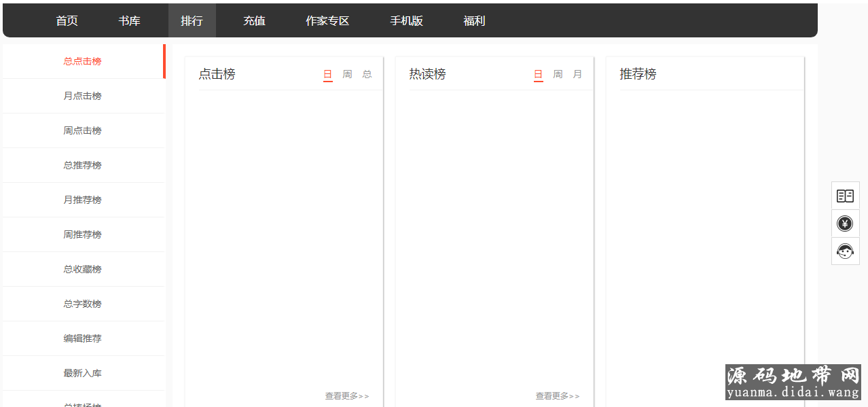Click the 推荐榜 panel heading
This screenshot has width=868, height=407.
[x=638, y=74]
